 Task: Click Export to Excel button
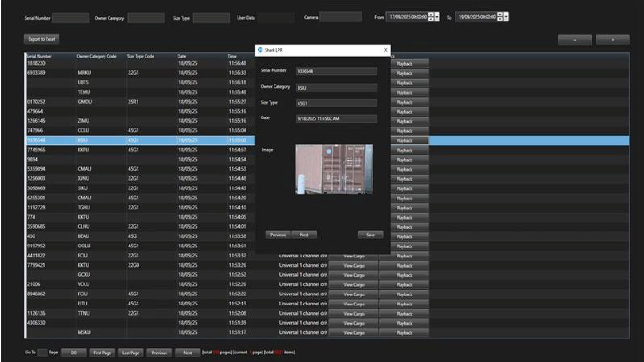(x=42, y=39)
